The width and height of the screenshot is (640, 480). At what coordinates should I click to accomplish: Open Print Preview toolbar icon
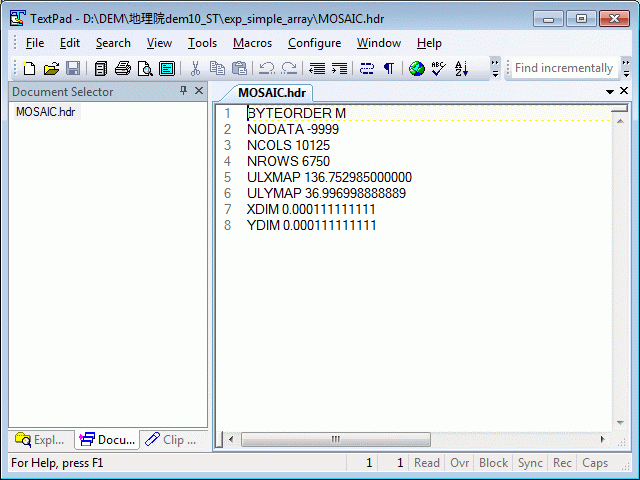pyautogui.click(x=145, y=68)
